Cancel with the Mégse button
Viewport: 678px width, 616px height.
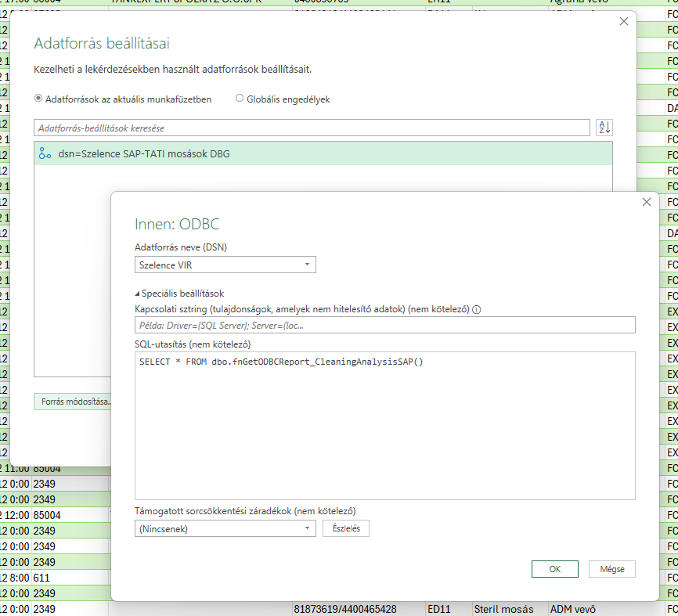[611, 569]
